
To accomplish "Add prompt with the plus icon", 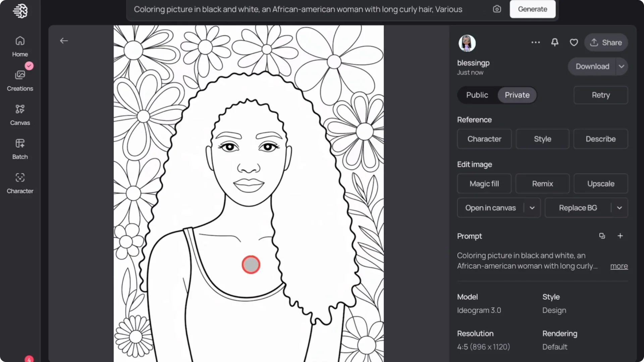I will [x=620, y=236].
